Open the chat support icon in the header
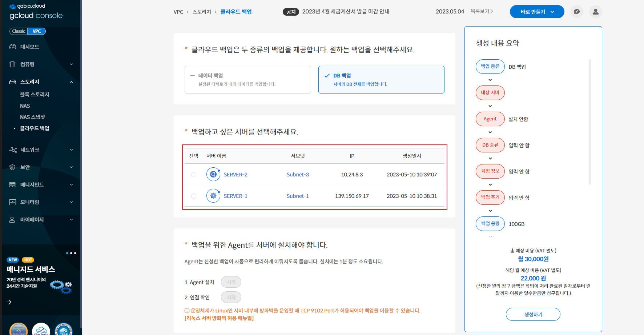This screenshot has height=335, width=644. click(x=576, y=12)
